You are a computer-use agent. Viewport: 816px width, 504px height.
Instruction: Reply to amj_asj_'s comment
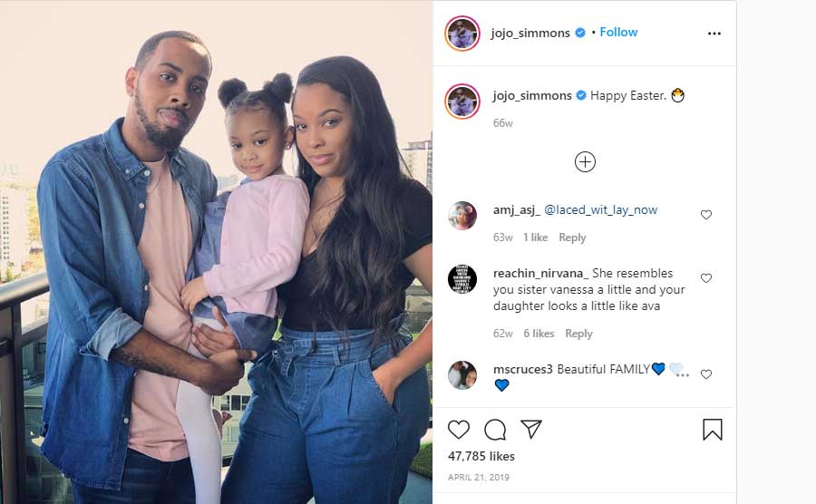(572, 237)
